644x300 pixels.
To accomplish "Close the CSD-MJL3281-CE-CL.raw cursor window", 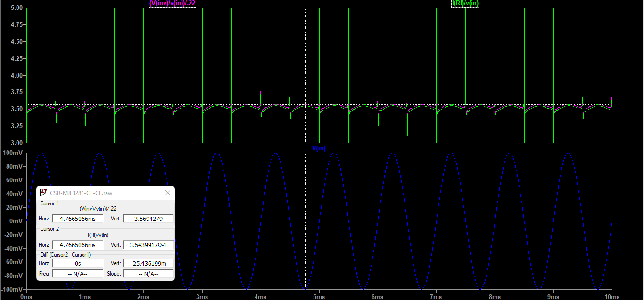I will click(x=168, y=193).
